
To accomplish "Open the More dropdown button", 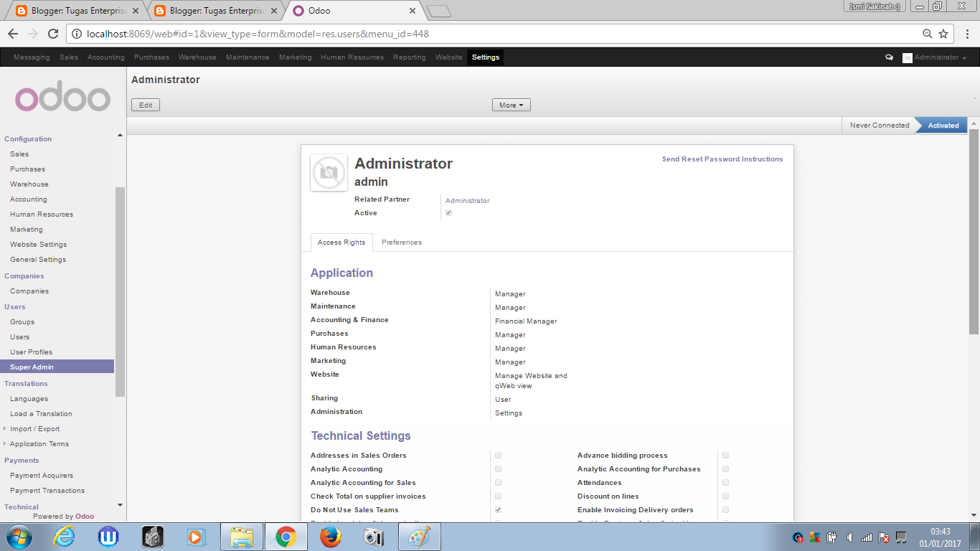I will coord(511,105).
